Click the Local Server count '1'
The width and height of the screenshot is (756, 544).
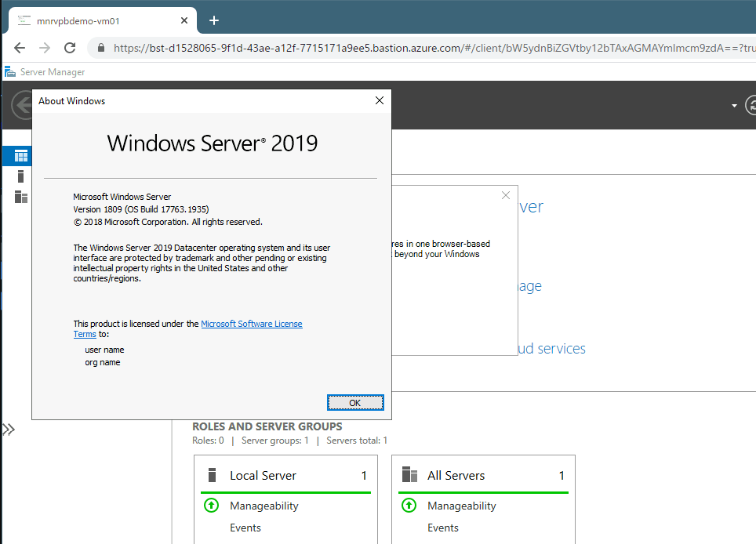pyautogui.click(x=364, y=476)
